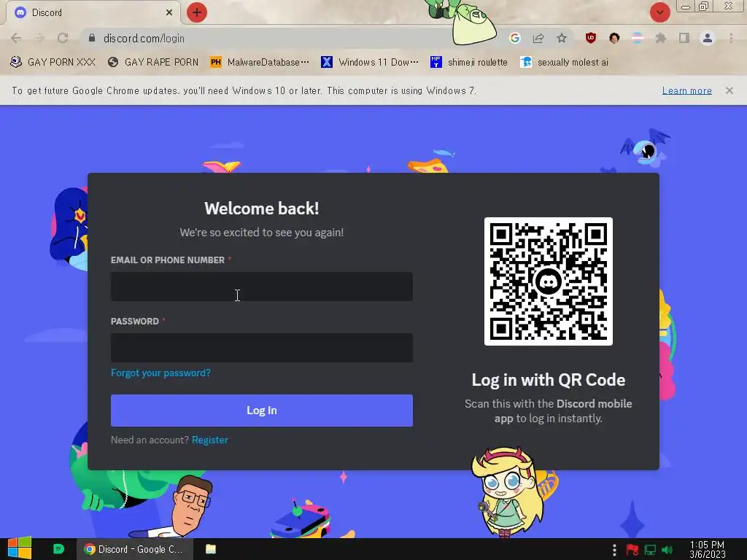Click the padlock site info icon
Screen dimensions: 747x560
coord(92,38)
